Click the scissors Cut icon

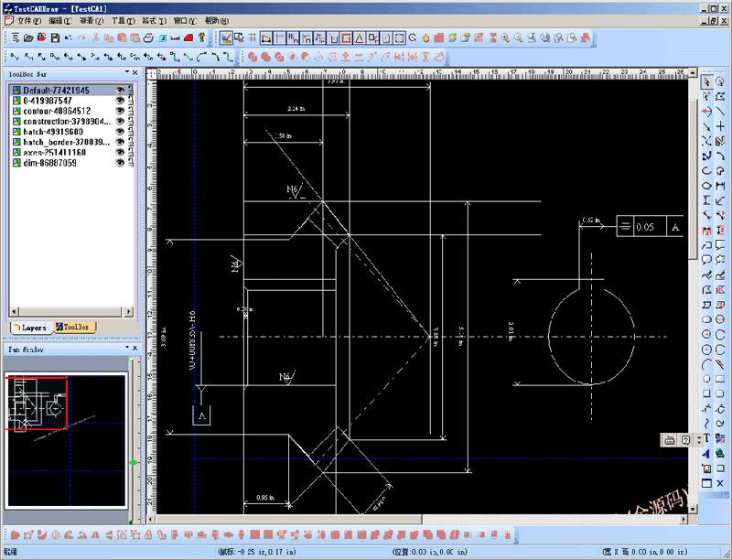pos(95,38)
